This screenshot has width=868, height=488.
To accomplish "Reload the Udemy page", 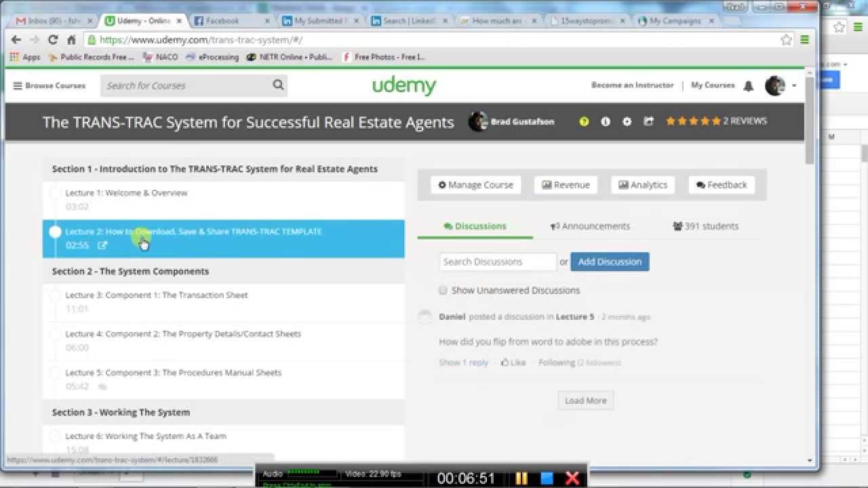I will (x=53, y=40).
